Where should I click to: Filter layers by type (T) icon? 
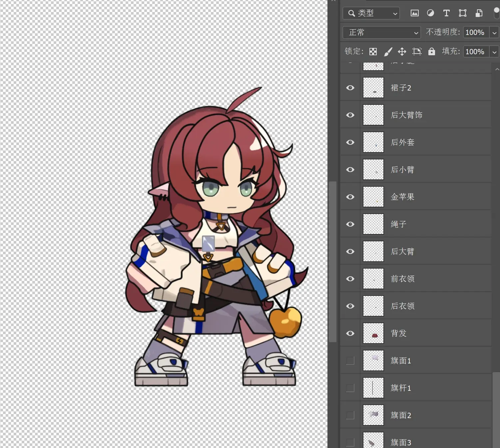click(446, 13)
